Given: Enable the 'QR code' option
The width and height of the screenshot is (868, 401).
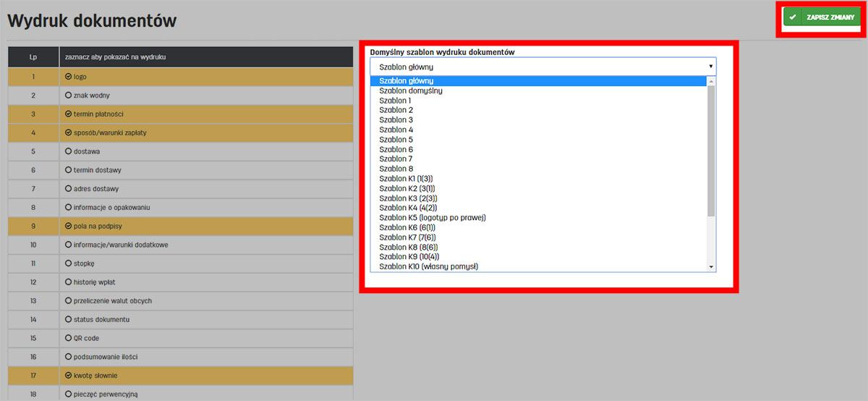Looking at the screenshot, I should click(x=69, y=338).
